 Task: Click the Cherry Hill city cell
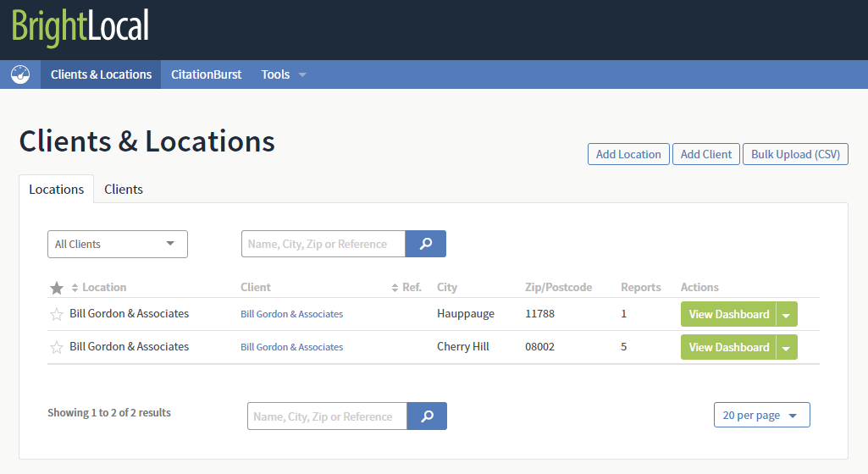pos(462,347)
